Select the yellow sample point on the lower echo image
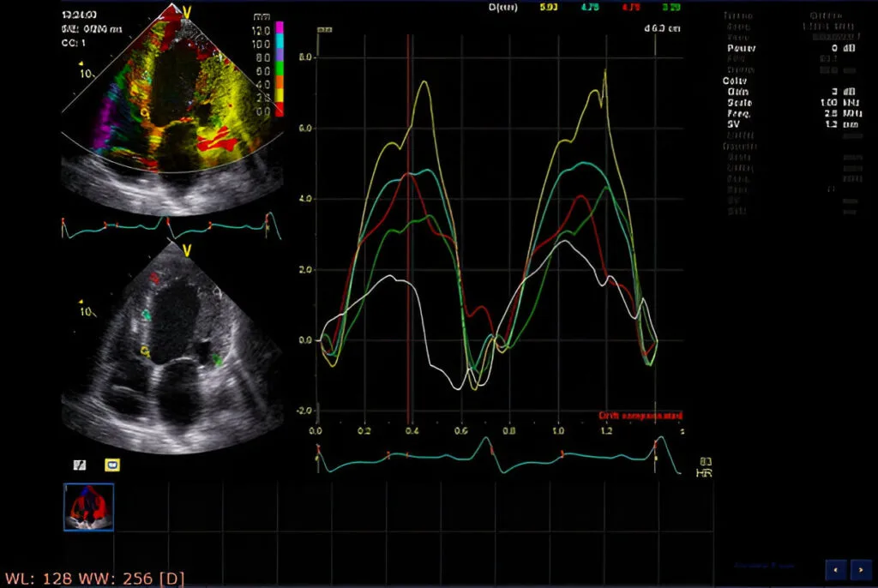This screenshot has height=588, width=878. coord(144,351)
